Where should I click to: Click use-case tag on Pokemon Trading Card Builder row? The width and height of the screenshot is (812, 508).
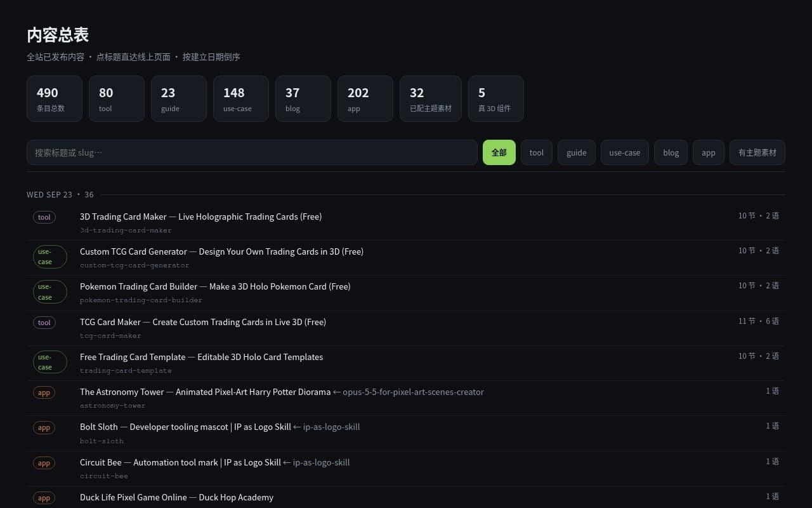tap(50, 291)
